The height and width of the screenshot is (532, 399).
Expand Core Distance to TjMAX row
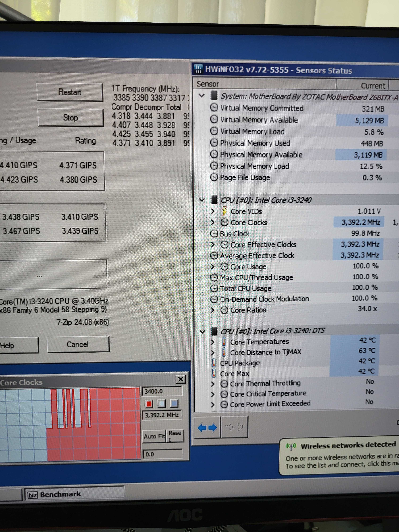tap(213, 353)
